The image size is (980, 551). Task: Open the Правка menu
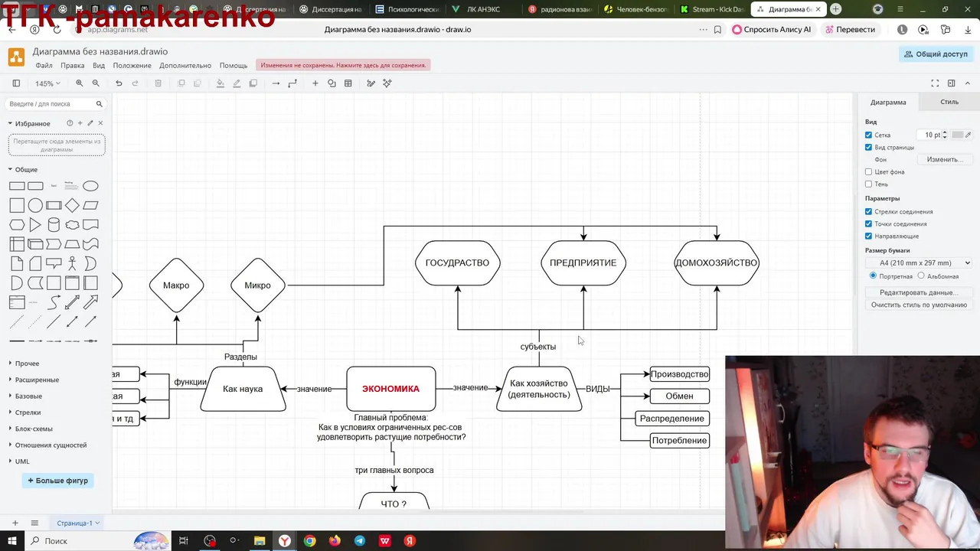(73, 65)
